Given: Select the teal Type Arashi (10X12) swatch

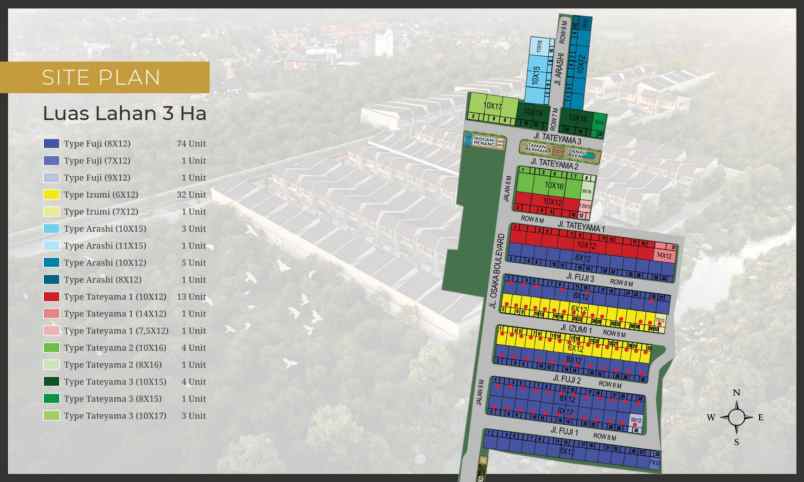Looking at the screenshot, I should 51,262.
